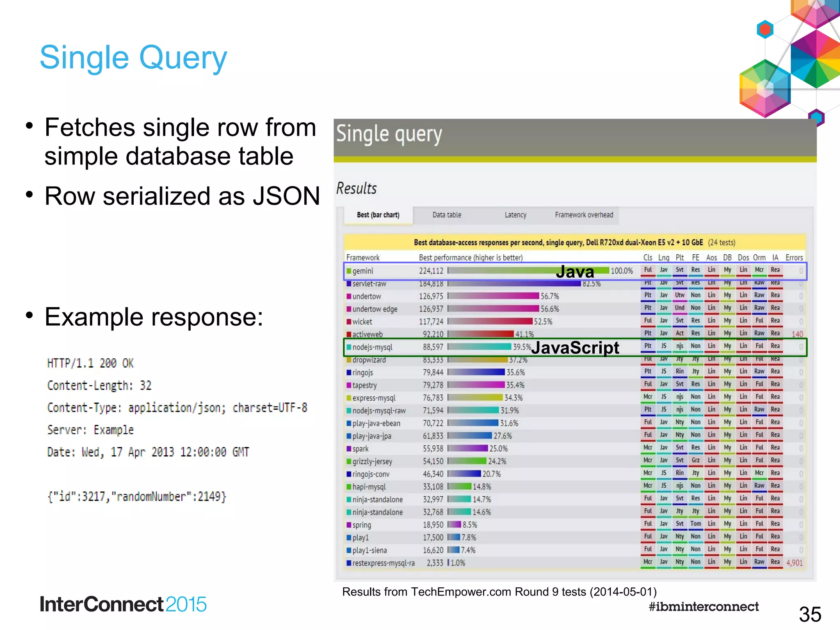Click the 88,597 value for nodejs-mysql

pos(433,347)
